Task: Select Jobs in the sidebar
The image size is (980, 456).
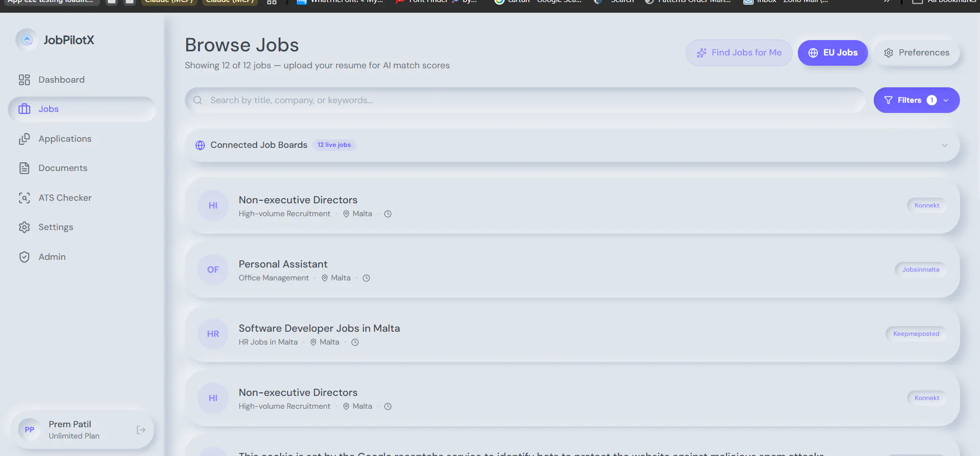Action: pyautogui.click(x=82, y=109)
